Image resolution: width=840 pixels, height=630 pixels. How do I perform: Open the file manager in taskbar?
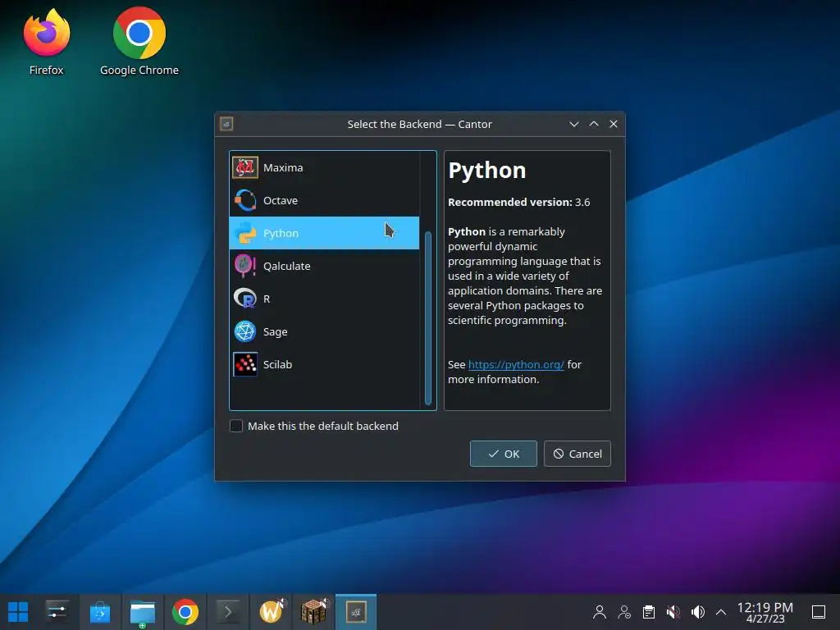[143, 612]
